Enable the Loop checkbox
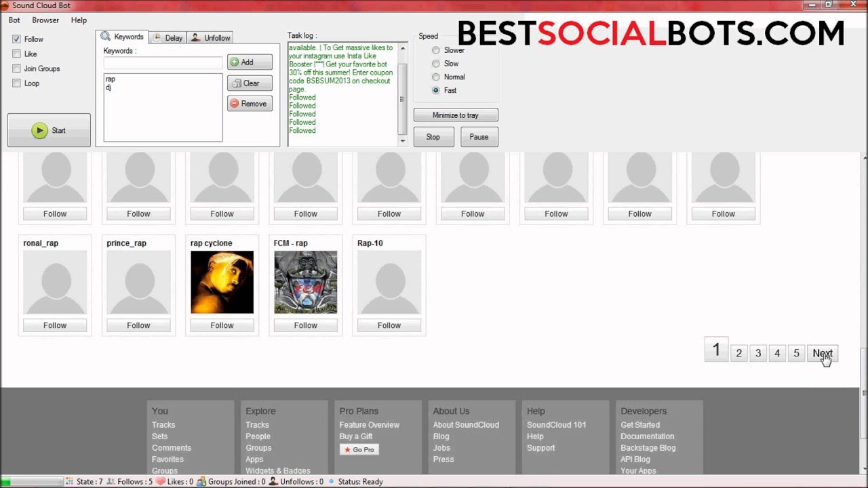Screen dimensions: 868x488 point(16,83)
